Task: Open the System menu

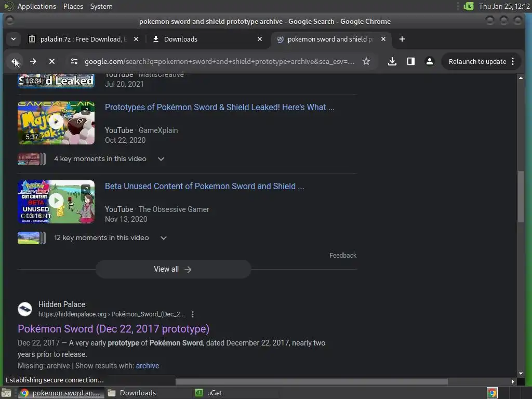Action: coord(101,6)
